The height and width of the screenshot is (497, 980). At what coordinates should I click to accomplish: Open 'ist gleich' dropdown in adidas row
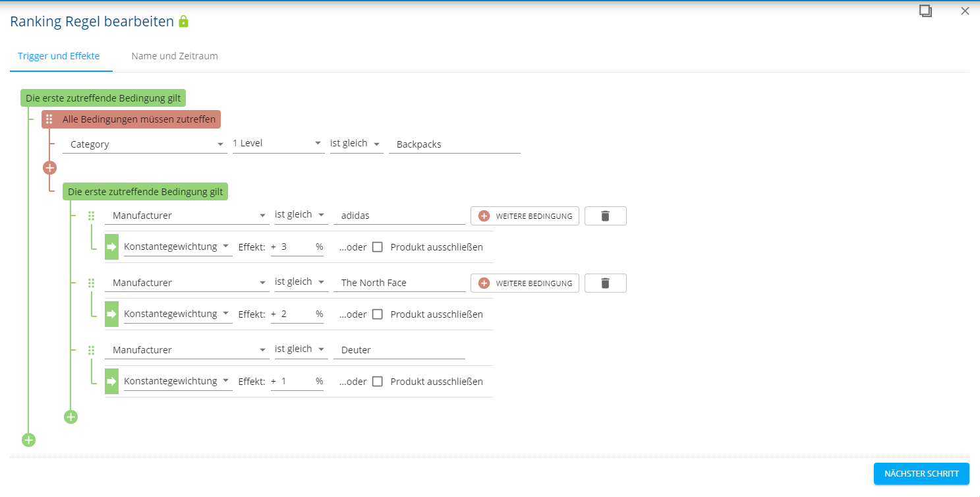pyautogui.click(x=301, y=215)
